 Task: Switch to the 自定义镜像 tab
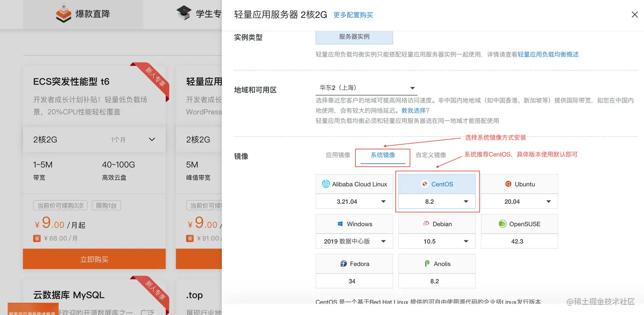point(431,155)
